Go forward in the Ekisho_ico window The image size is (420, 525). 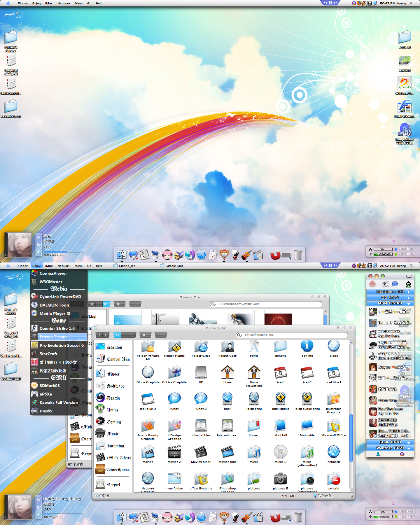(106, 335)
